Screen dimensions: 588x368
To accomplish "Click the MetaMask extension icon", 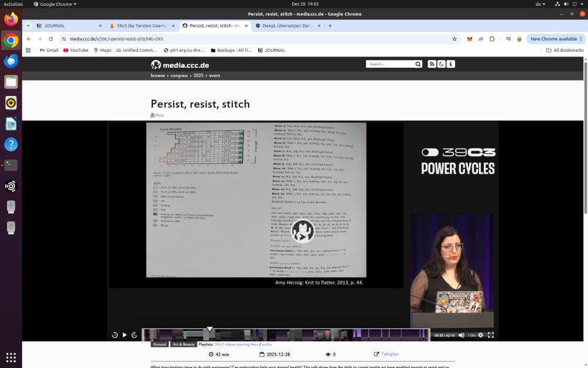I will point(469,39).
